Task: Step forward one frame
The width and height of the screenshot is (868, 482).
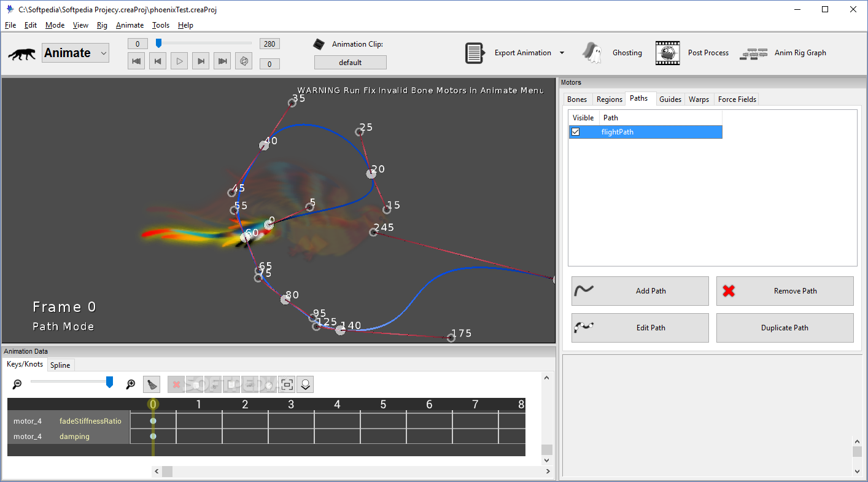Action: pyautogui.click(x=201, y=61)
